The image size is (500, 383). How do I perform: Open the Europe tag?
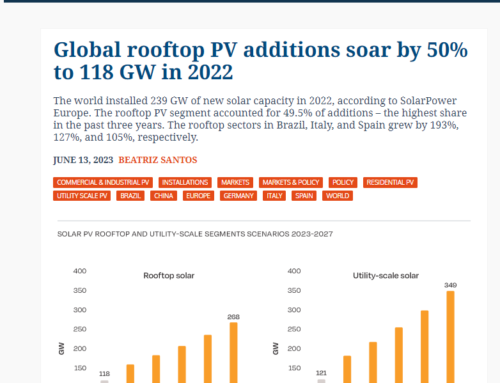click(198, 196)
